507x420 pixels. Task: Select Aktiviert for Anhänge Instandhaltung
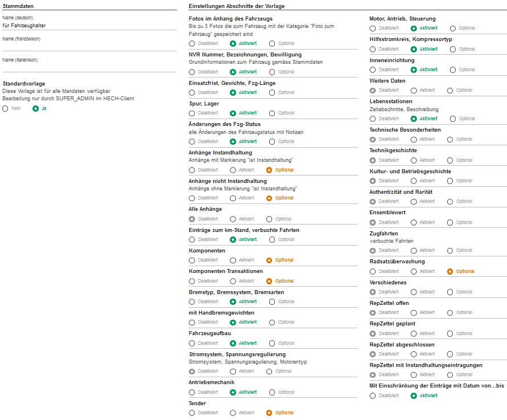[233, 170]
